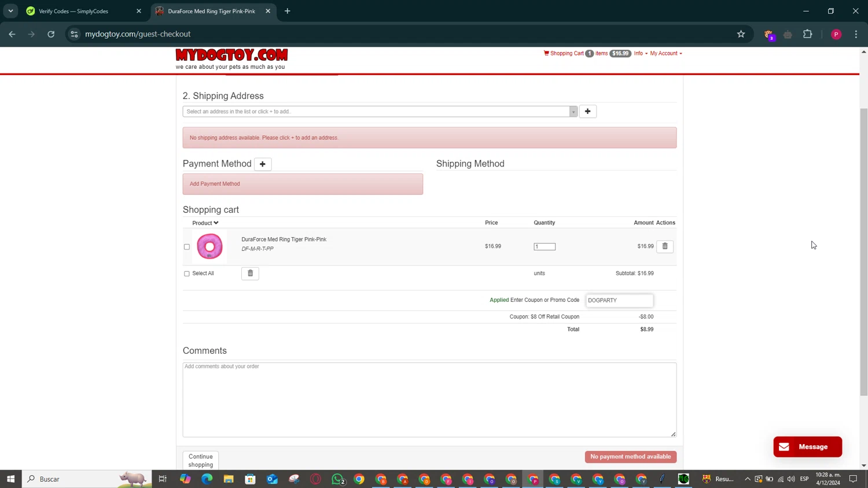
Task: Click Continue shopping button
Action: [201, 460]
